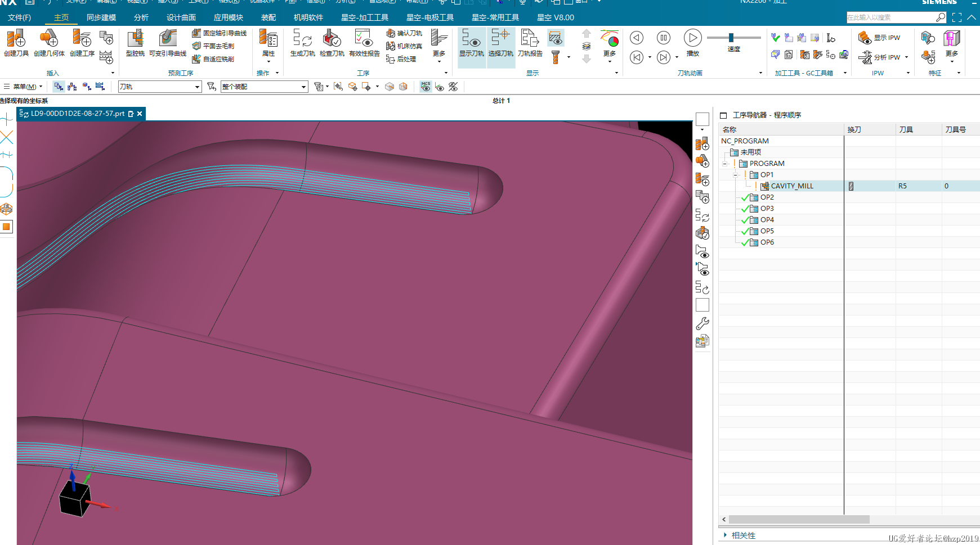The image size is (980, 545).
Task: Click the wrench icon in the navigator sidebar
Action: tap(702, 323)
